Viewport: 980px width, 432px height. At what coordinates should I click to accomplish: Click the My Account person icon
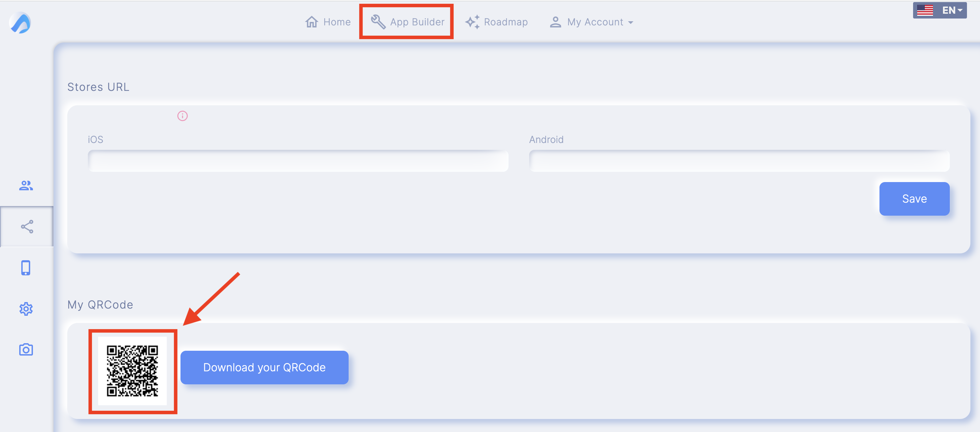[x=556, y=22]
